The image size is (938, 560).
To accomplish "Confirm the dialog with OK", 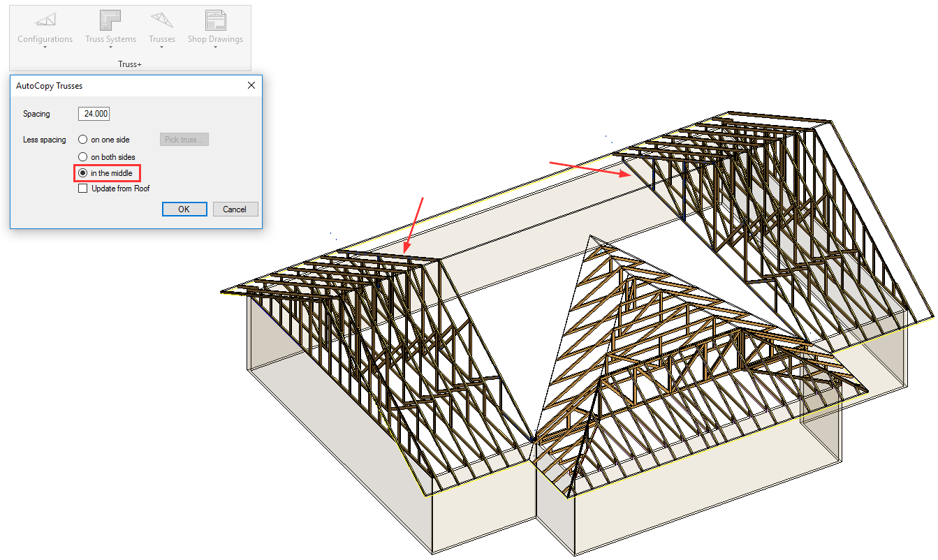I will (184, 209).
